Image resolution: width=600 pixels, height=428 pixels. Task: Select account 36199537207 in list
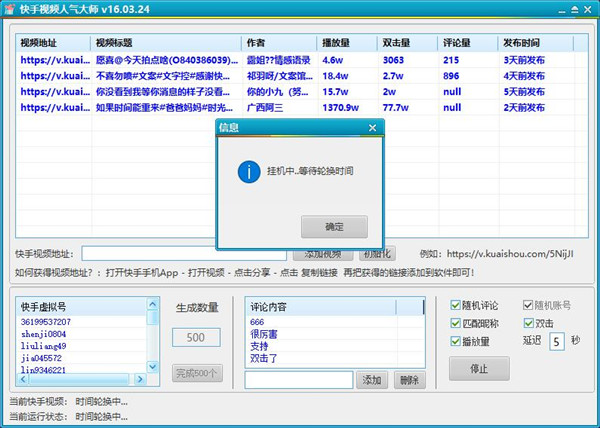point(46,322)
